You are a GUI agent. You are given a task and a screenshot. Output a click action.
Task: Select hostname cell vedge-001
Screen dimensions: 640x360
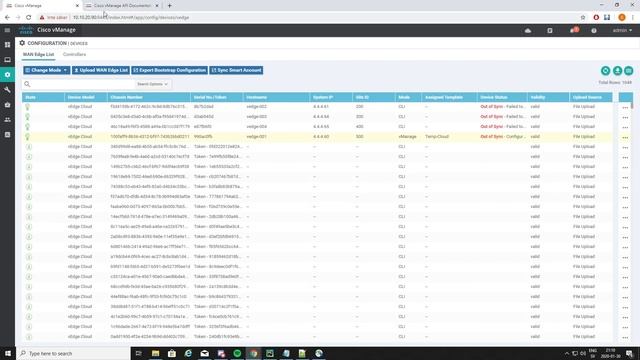pyautogui.click(x=256, y=137)
